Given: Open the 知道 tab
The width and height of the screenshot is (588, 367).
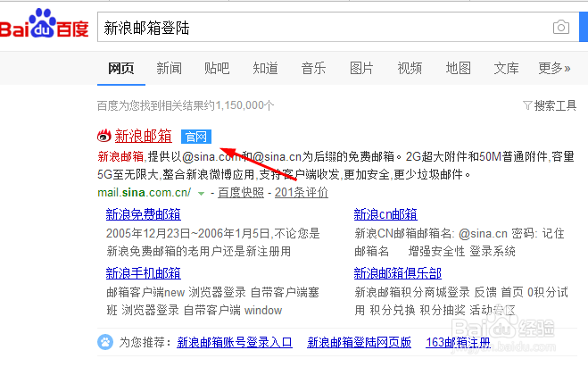Looking at the screenshot, I should tap(265, 68).
